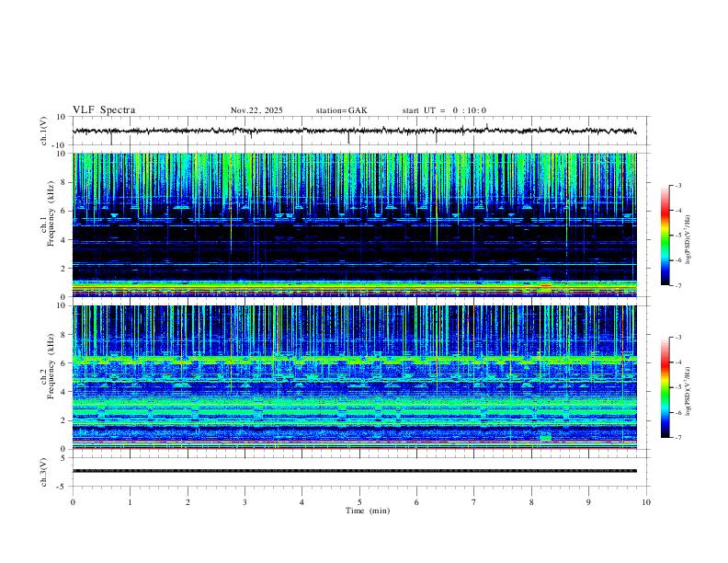This screenshot has height=563, width=728.
Task: Click time axis tick label "2"
Action: point(188,502)
